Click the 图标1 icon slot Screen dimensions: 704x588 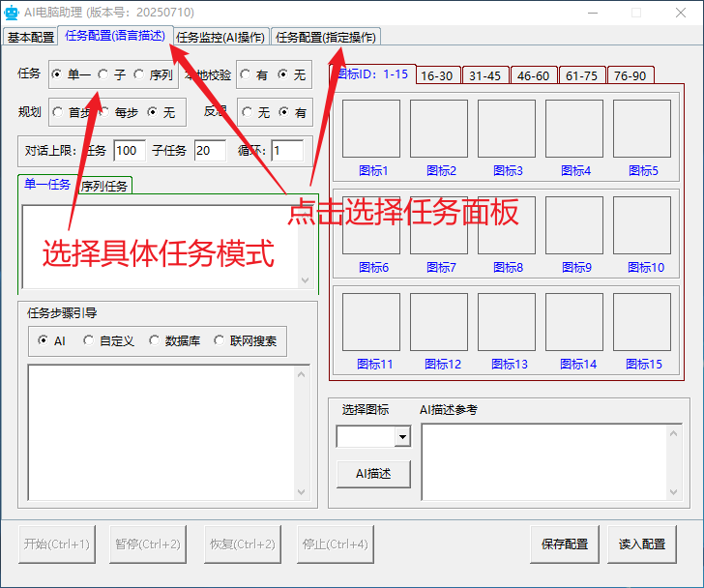(371, 129)
